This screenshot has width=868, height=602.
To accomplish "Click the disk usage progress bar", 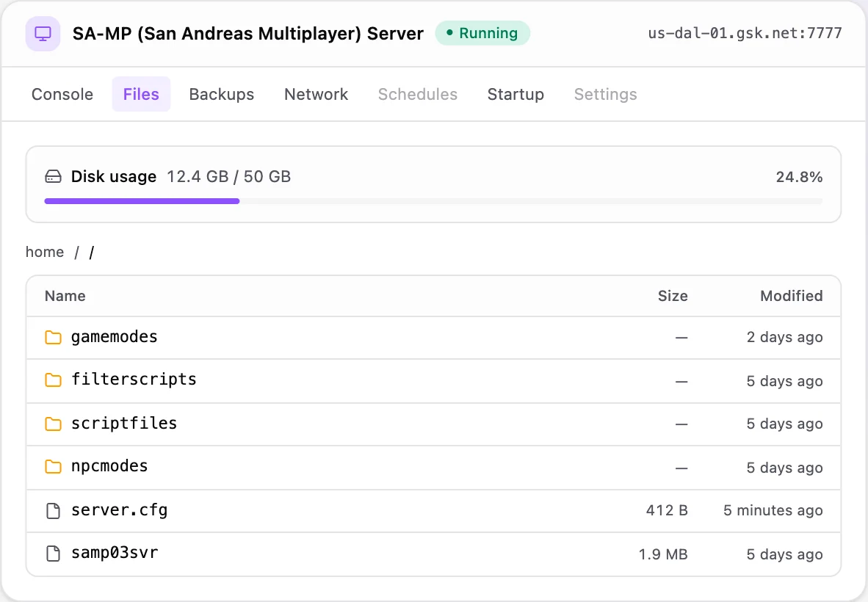I will click(433, 201).
